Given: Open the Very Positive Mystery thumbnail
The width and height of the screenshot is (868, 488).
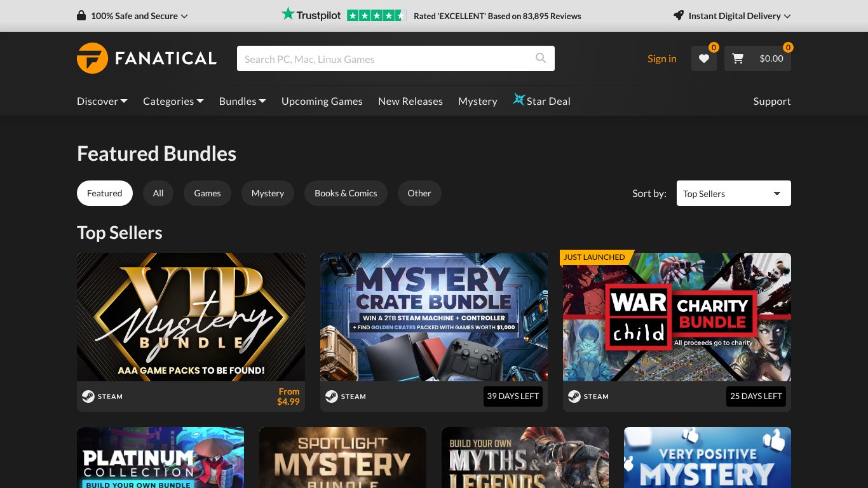Looking at the screenshot, I should click(x=707, y=457).
